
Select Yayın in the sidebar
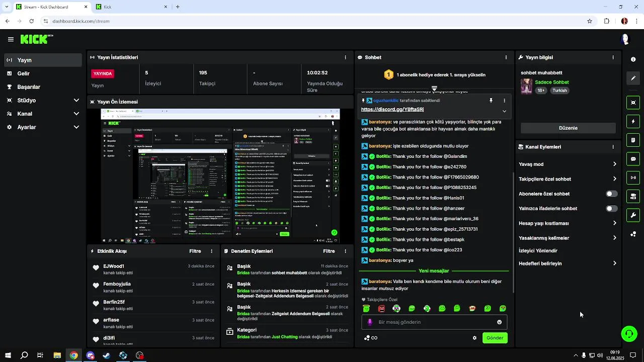coord(42,60)
